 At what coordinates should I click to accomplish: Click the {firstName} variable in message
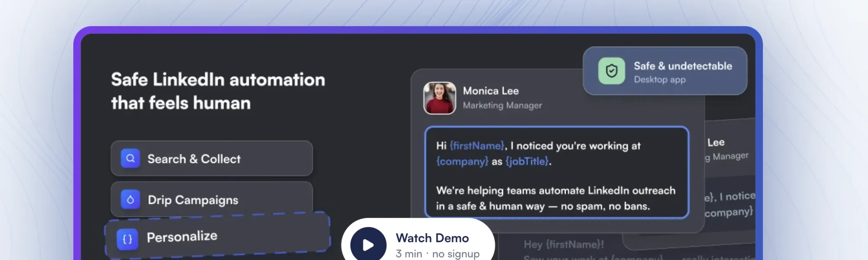click(477, 146)
